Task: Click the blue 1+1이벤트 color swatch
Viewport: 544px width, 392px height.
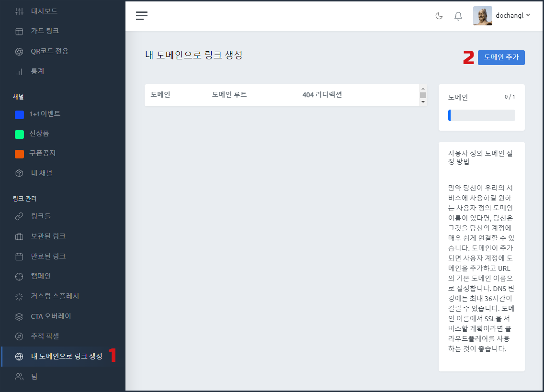Action: click(x=20, y=114)
